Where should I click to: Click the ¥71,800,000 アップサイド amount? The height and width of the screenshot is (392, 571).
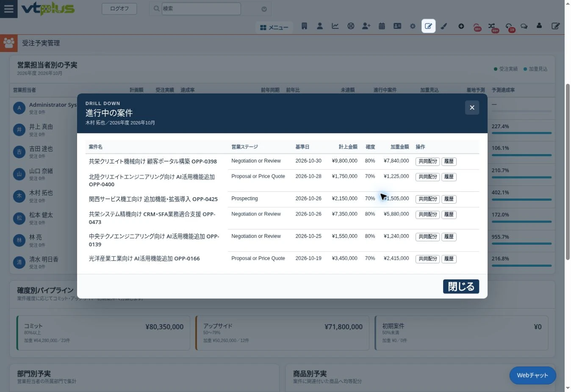(x=344, y=327)
